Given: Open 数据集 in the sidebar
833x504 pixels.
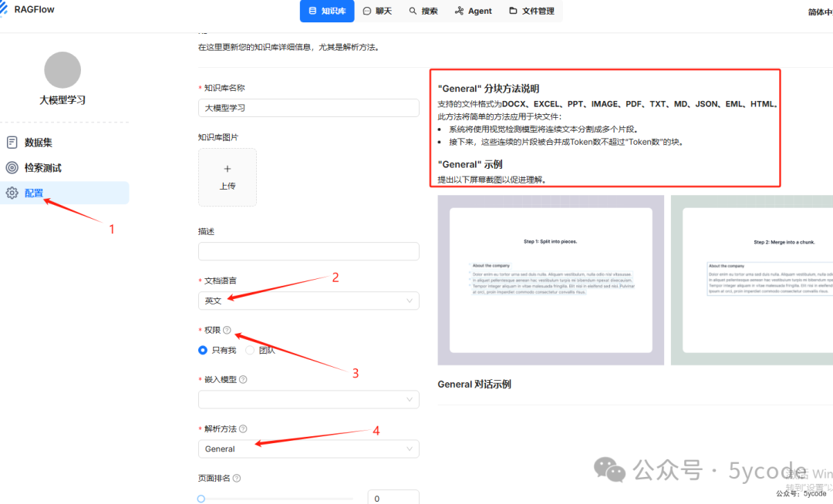Looking at the screenshot, I should (x=65, y=142).
